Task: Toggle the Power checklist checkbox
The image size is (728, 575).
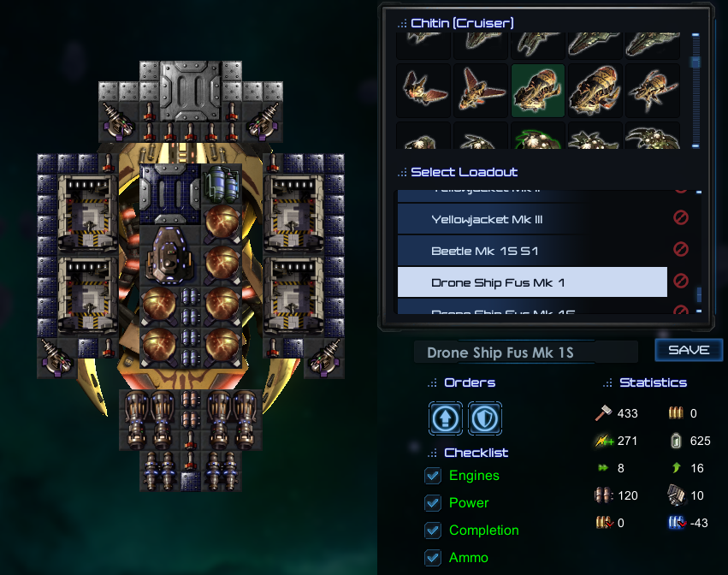Action: (433, 503)
